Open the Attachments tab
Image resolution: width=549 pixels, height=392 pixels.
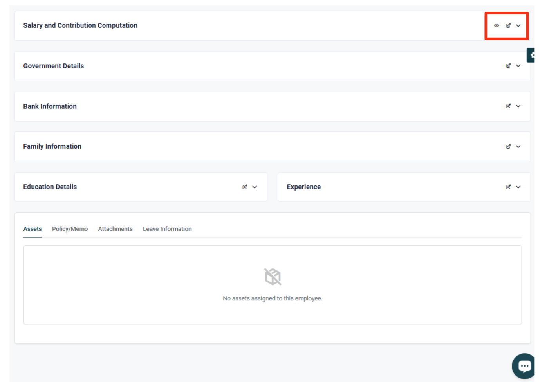(x=115, y=229)
